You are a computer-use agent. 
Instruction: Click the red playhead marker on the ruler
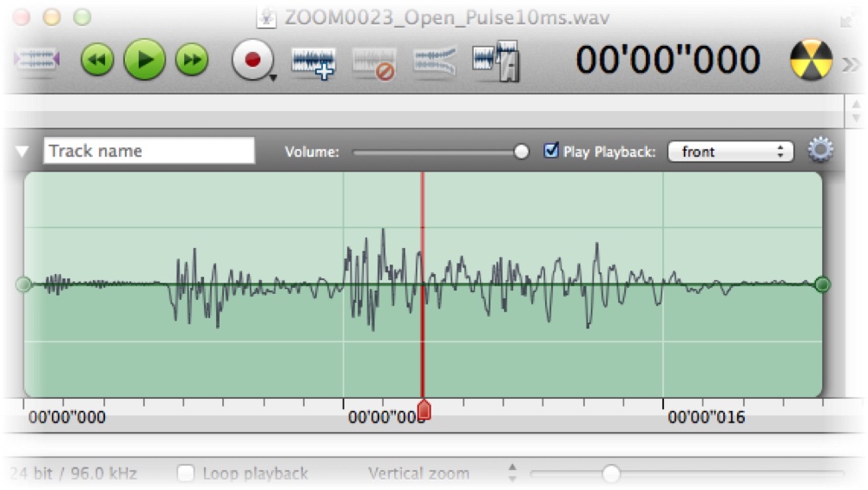tap(424, 410)
